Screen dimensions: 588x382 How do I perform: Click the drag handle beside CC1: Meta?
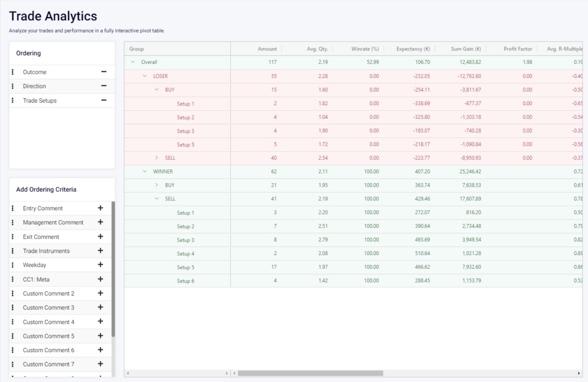click(13, 279)
